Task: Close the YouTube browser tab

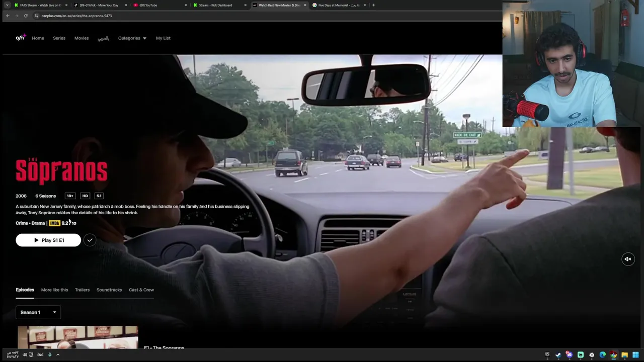Action: pyautogui.click(x=186, y=5)
